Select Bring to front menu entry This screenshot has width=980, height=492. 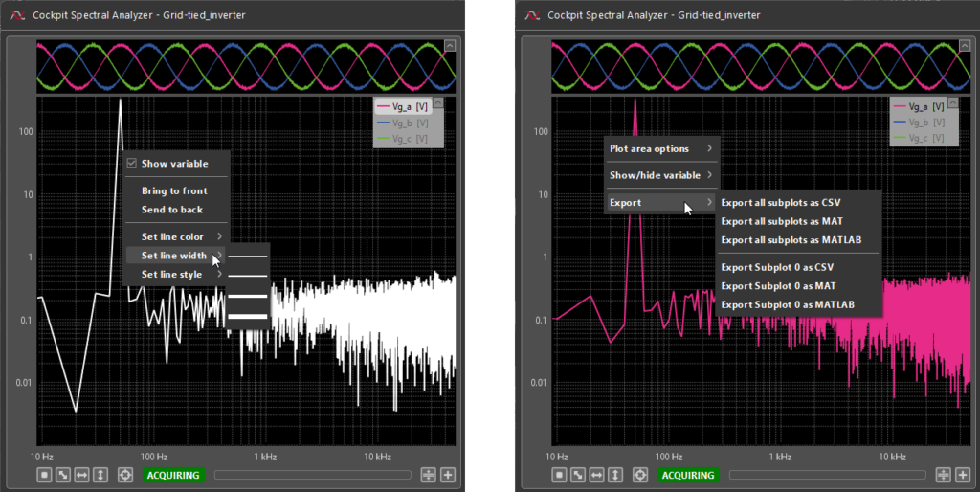pyautogui.click(x=174, y=191)
